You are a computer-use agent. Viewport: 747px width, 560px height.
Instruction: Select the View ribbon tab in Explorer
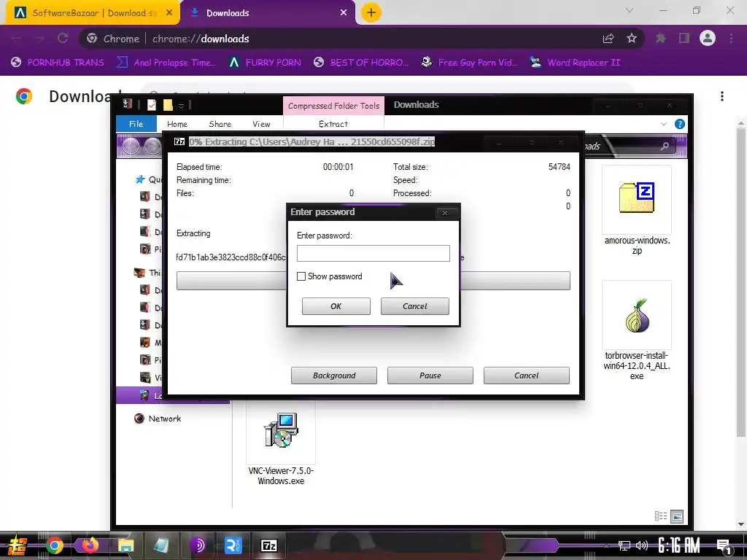tap(262, 124)
